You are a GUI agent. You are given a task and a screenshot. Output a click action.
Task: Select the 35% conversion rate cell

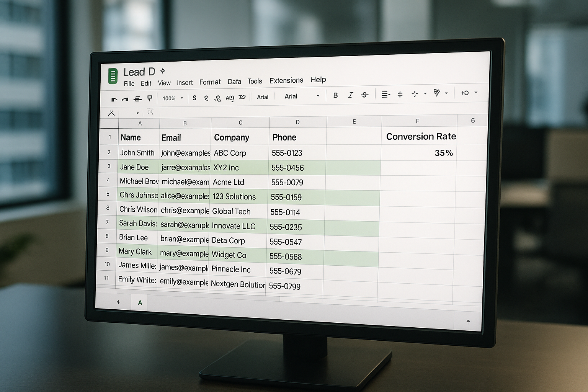[418, 153]
